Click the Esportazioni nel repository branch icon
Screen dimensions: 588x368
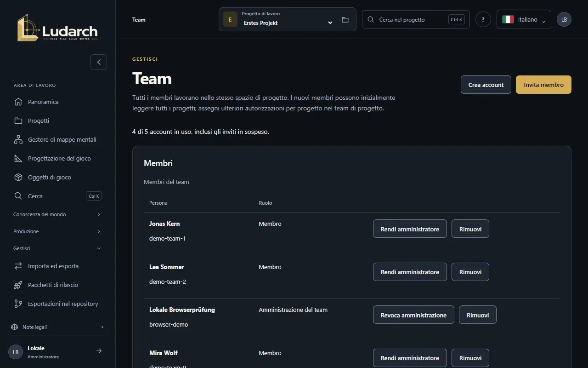click(18, 304)
